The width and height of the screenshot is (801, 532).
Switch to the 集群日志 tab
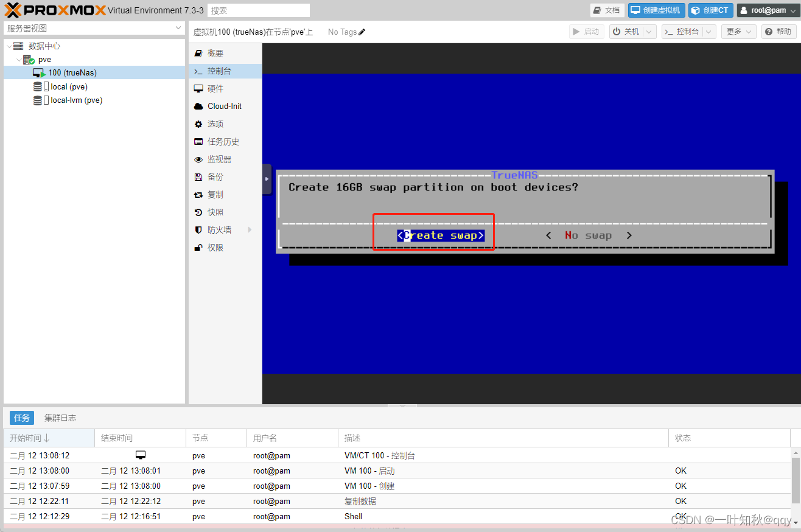coord(60,418)
